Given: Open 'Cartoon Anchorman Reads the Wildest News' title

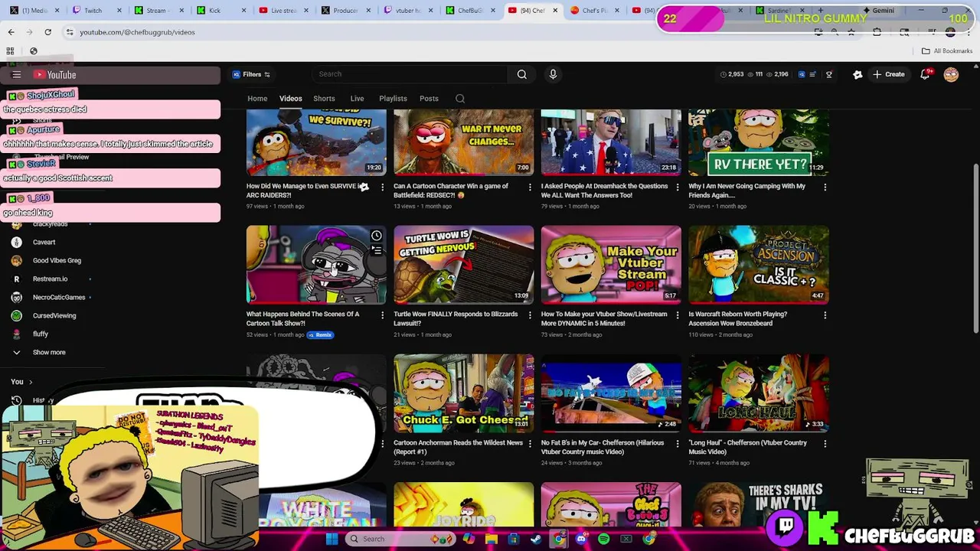Looking at the screenshot, I should click(x=458, y=447).
